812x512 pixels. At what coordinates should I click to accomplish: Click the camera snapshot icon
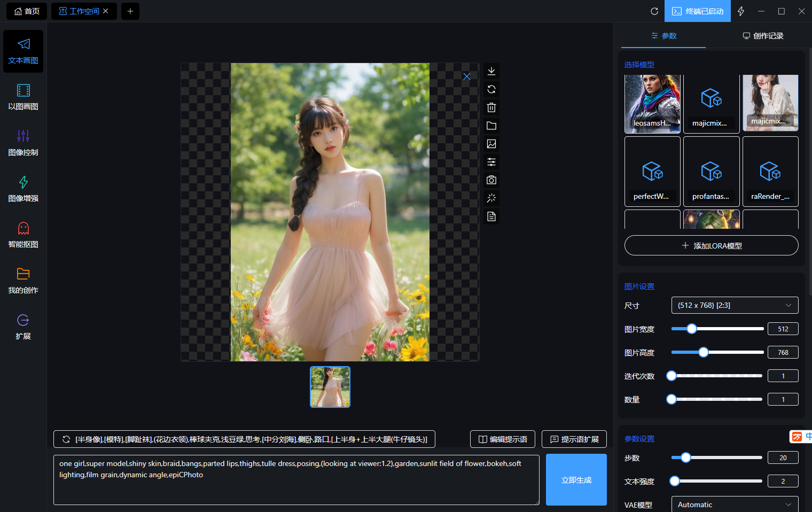491,180
